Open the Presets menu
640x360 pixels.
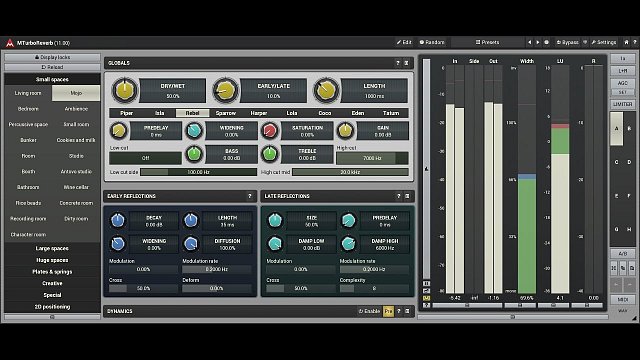pos(487,42)
